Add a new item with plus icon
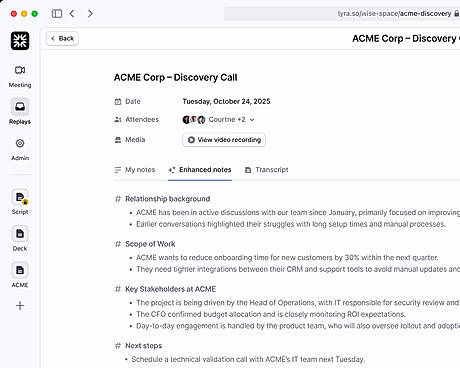Image resolution: width=460 pixels, height=368 pixels. pyautogui.click(x=20, y=306)
